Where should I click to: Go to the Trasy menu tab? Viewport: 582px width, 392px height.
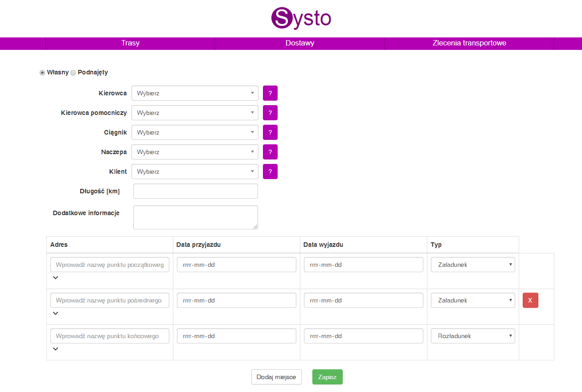click(130, 44)
